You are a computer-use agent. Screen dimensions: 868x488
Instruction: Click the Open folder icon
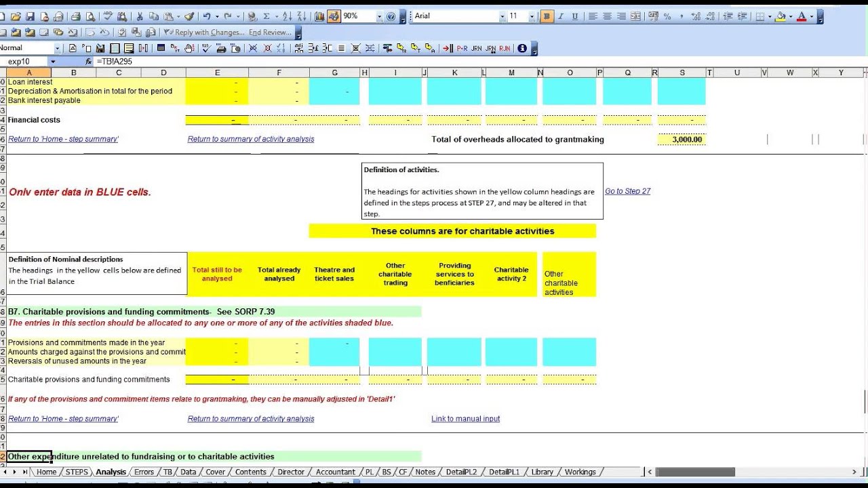(x=15, y=16)
